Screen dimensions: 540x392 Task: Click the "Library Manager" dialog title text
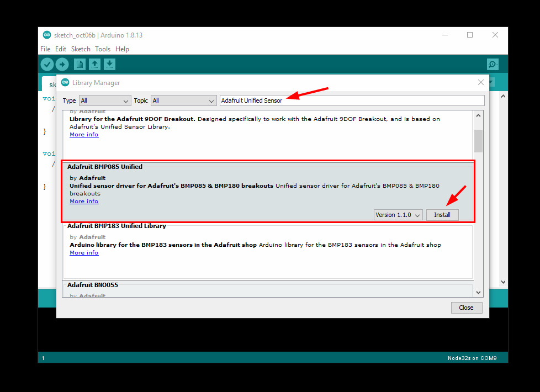(x=96, y=83)
